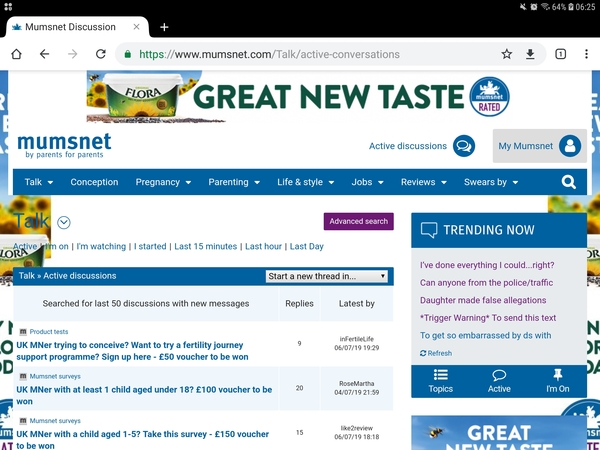Image resolution: width=600 pixels, height=450 pixels.
Task: Expand the Pregnancy menu
Action: pos(163,182)
